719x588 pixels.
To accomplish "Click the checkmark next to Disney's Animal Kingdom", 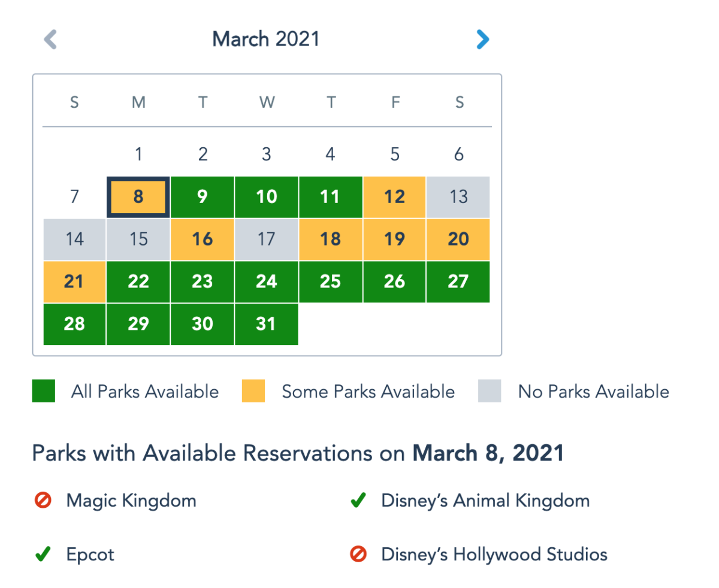I will pyautogui.click(x=358, y=500).
